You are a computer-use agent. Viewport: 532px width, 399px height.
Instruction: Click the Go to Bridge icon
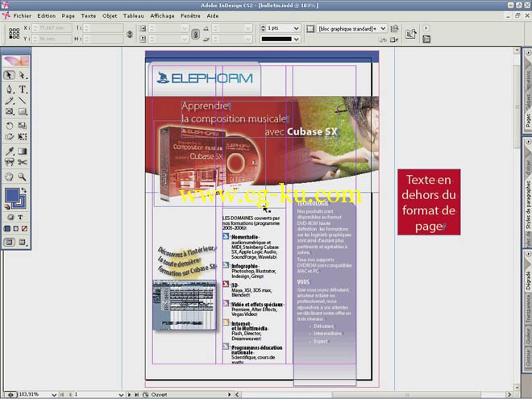(x=410, y=34)
